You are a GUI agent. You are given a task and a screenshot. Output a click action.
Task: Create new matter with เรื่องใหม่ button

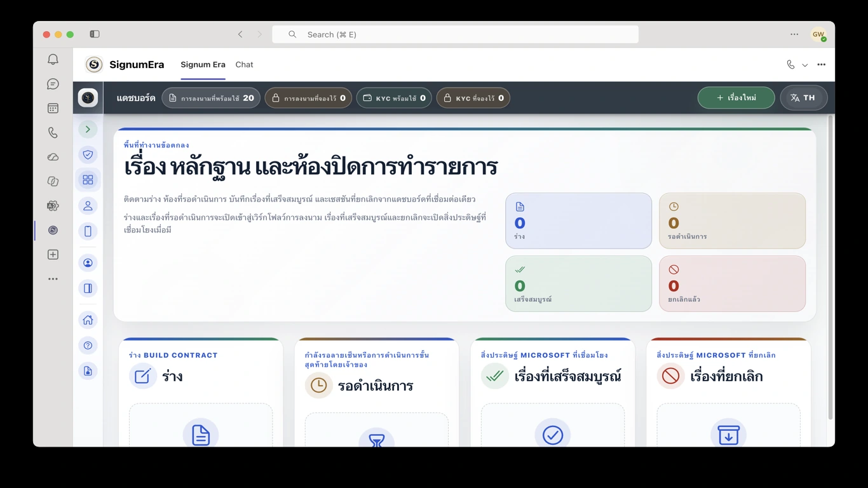736,98
